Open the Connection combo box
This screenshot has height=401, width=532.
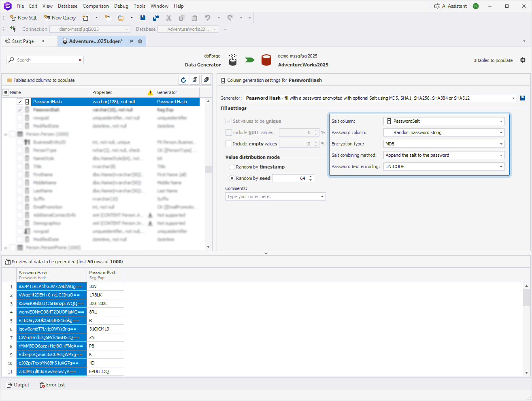click(89, 29)
